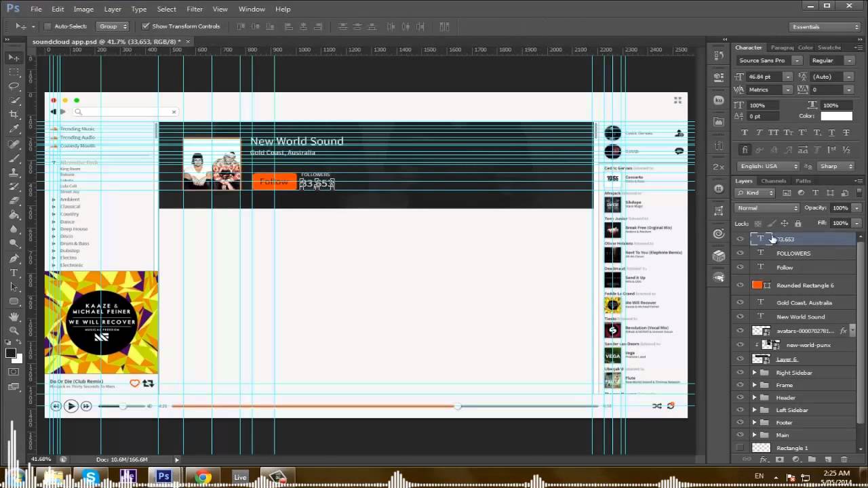
Task: Select the Pen tool
Action: (x=14, y=258)
